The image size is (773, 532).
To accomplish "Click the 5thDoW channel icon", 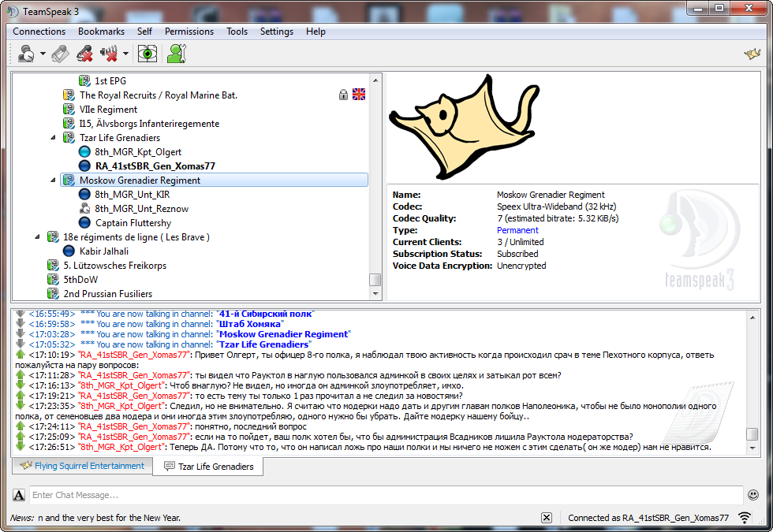I will click(x=54, y=279).
